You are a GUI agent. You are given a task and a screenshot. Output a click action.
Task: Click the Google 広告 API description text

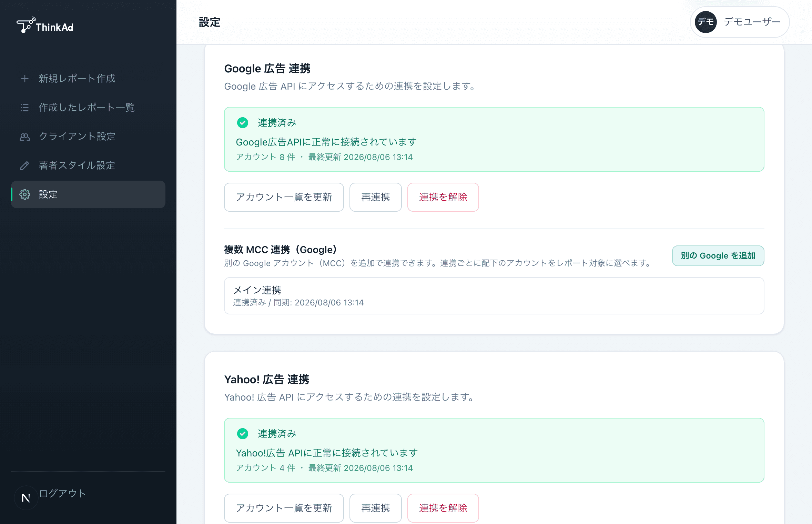click(x=351, y=86)
